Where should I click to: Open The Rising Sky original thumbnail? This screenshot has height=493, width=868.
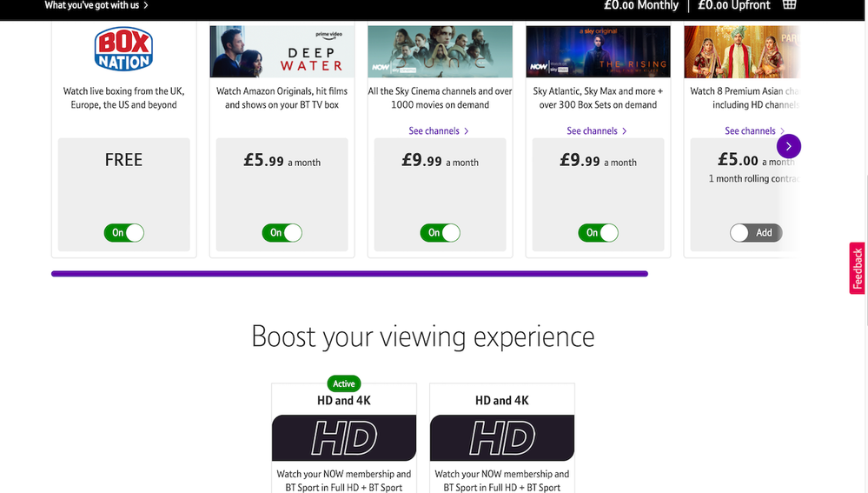598,51
